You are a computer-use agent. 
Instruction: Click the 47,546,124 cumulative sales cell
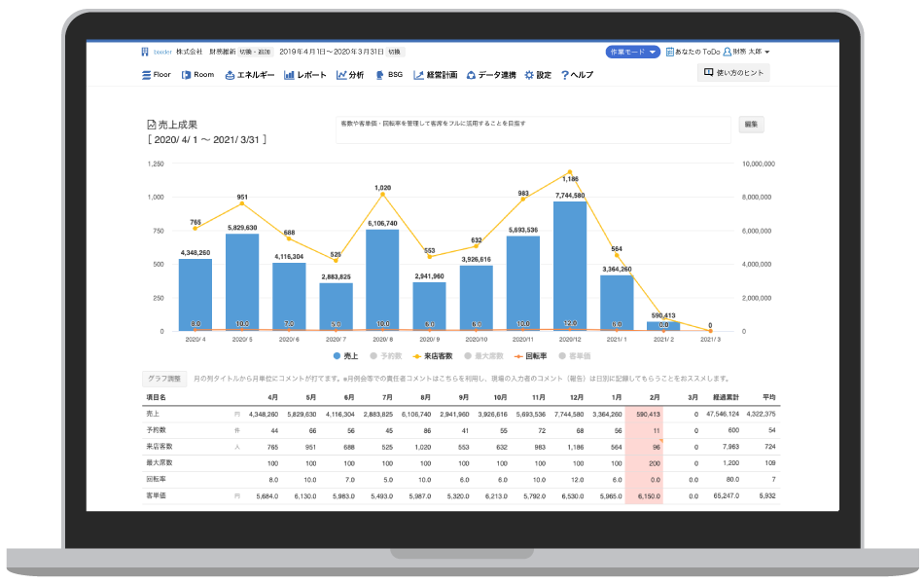point(723,414)
